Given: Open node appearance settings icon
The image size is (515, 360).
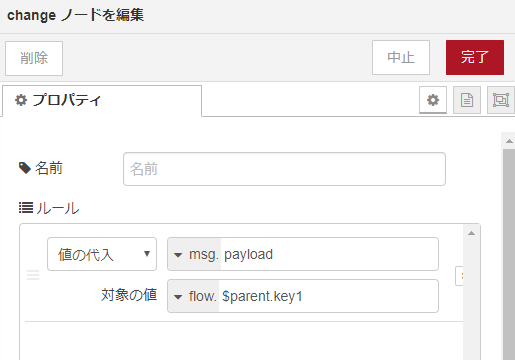Looking at the screenshot, I should coord(501,100).
